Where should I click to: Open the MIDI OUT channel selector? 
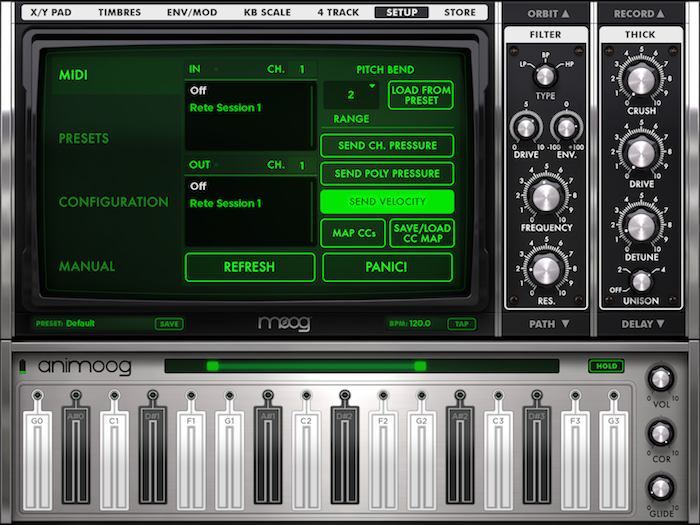coord(302,165)
